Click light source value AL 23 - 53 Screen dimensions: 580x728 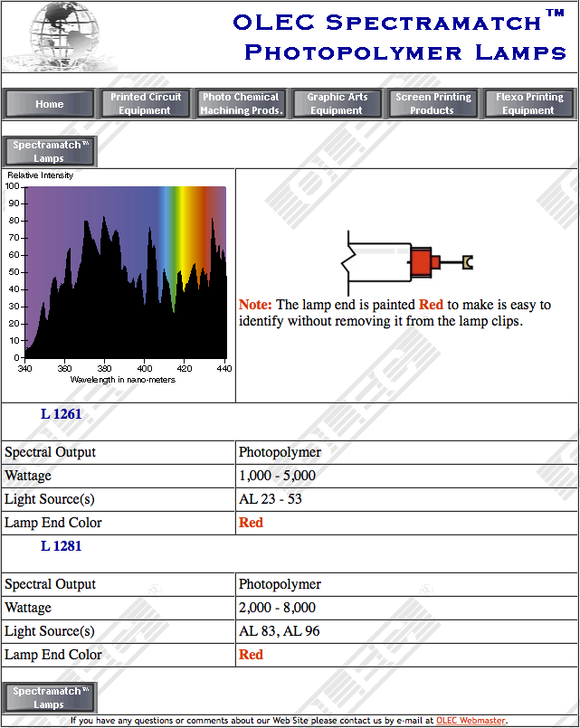tap(271, 499)
